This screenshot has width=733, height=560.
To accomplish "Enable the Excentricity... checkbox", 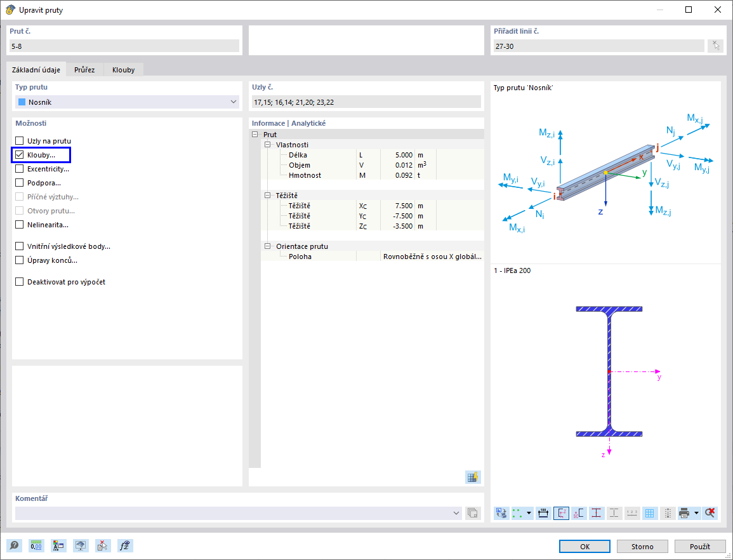I will point(19,169).
